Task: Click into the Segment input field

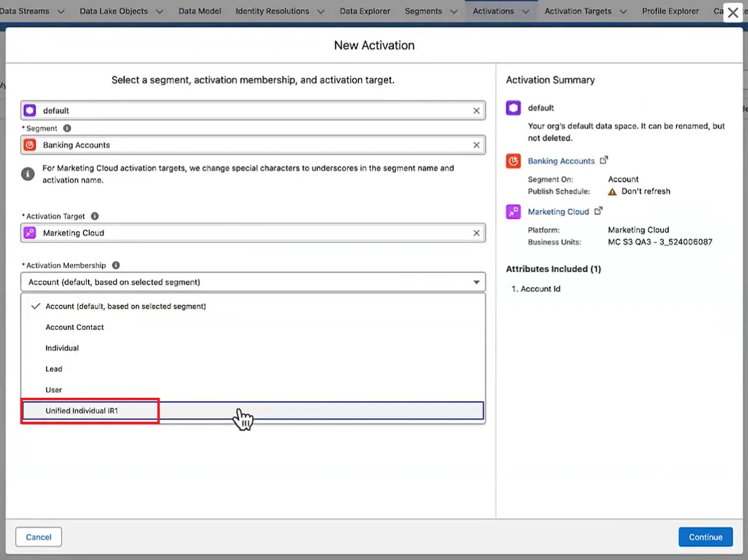Action: (253, 145)
